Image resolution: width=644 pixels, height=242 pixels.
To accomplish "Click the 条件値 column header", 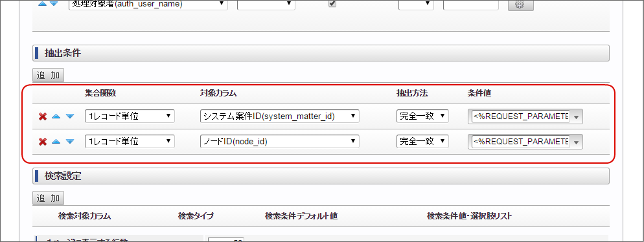I will point(479,93).
